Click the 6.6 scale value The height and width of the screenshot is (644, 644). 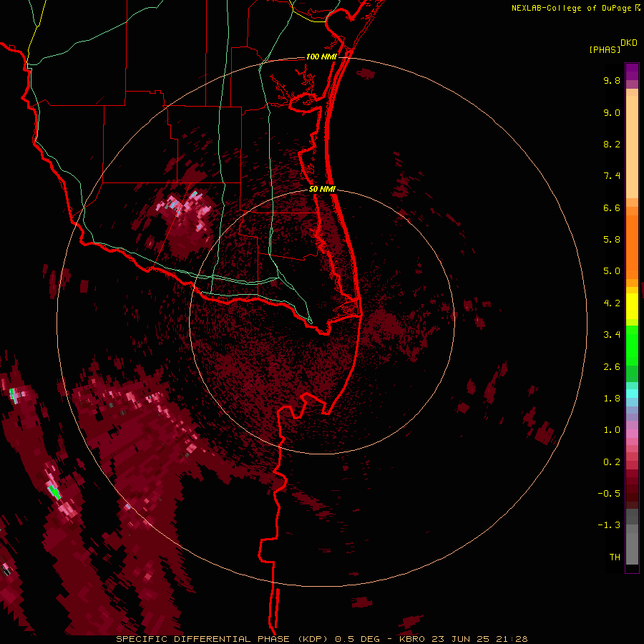[612, 208]
